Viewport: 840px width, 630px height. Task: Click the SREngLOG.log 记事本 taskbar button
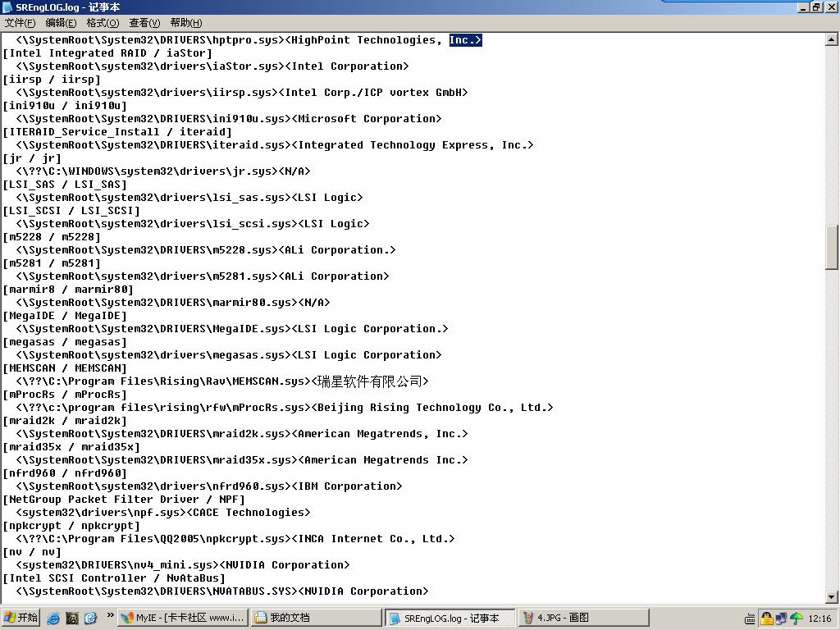[x=450, y=618]
